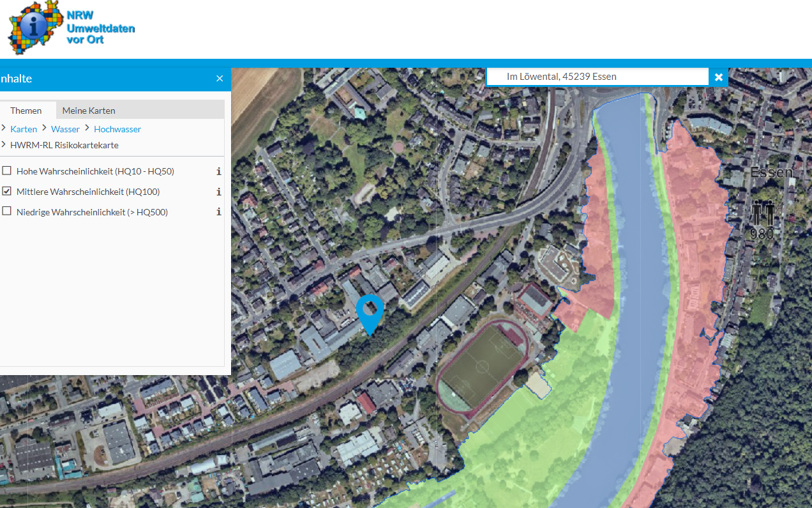This screenshot has width=812, height=508.
Task: Click the blue location pin marker
Action: pyautogui.click(x=370, y=313)
